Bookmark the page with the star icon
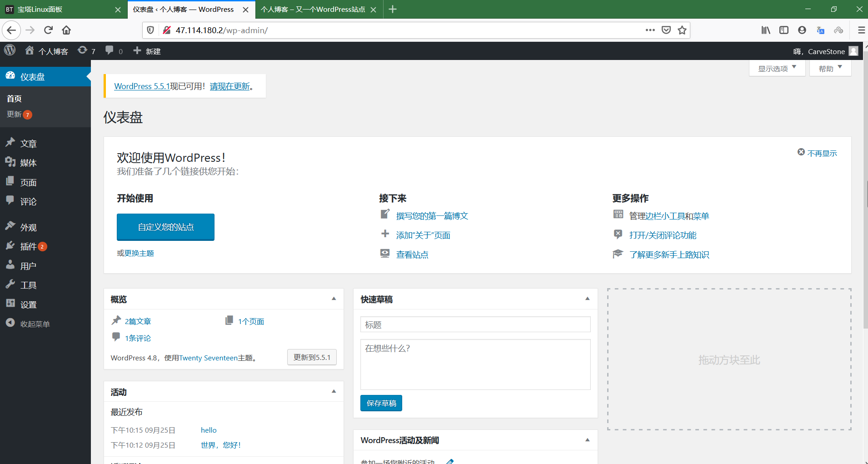The width and height of the screenshot is (868, 464). [682, 30]
